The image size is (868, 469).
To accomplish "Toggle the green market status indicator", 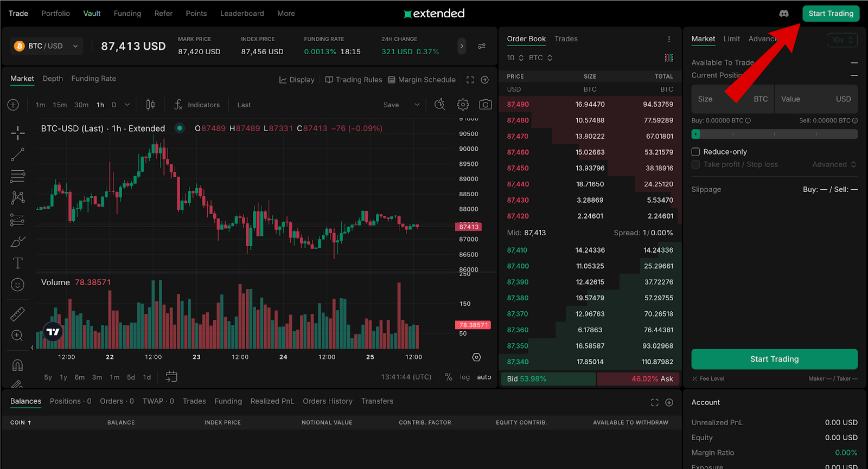I will pos(180,129).
